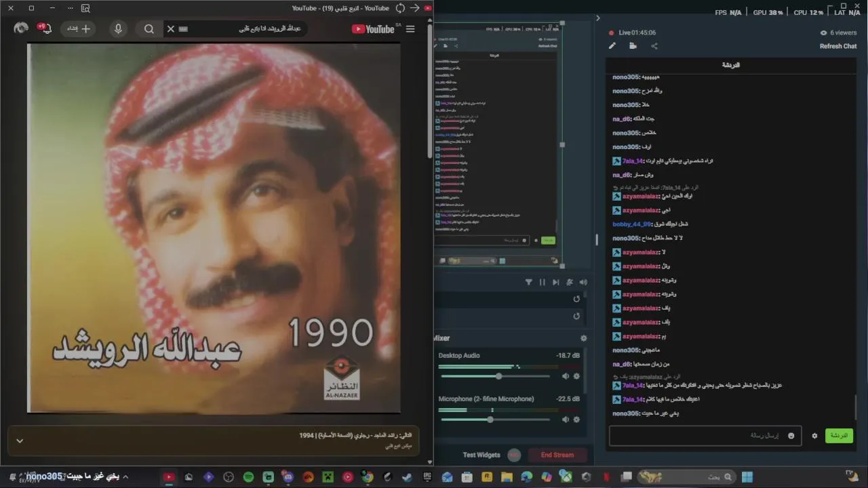Pause the alert queue
The image size is (868, 488).
tap(542, 282)
